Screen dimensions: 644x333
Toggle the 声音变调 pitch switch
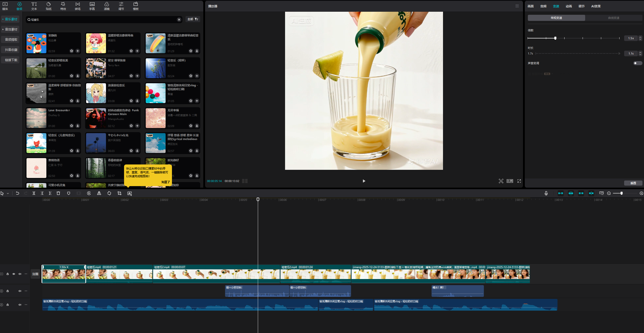[637, 63]
